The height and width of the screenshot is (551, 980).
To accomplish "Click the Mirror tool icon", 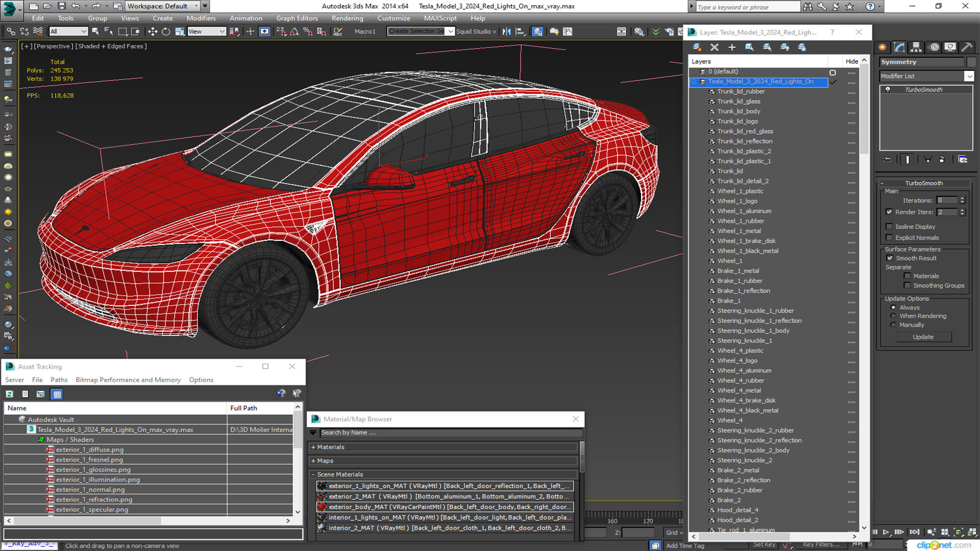I will click(x=506, y=32).
